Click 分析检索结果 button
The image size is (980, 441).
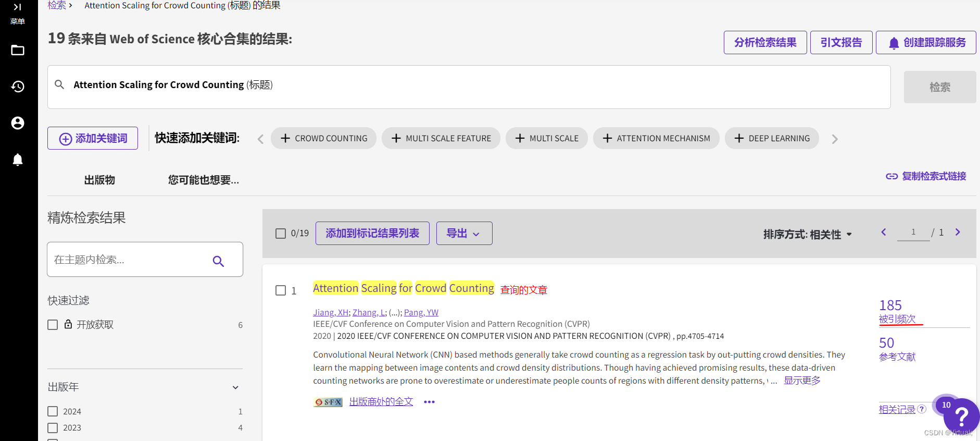[765, 42]
